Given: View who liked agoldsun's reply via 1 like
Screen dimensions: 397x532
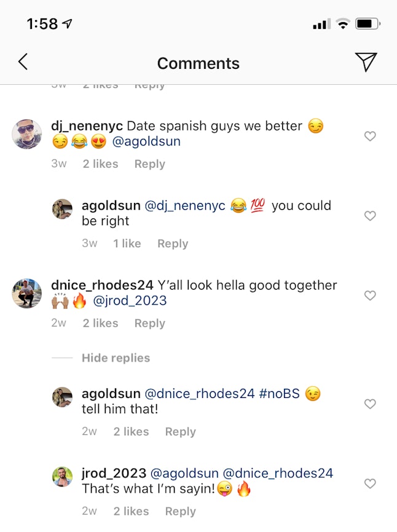Looking at the screenshot, I should 127,243.
